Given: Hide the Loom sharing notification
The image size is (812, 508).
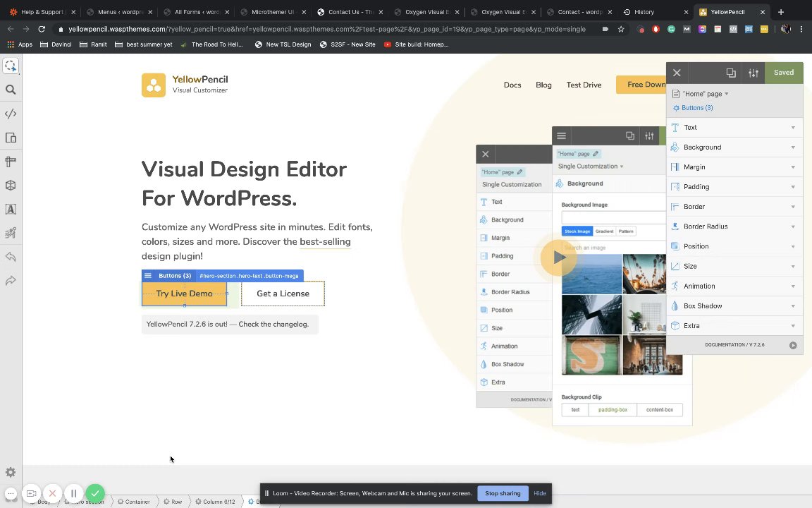Looking at the screenshot, I should 540,493.
